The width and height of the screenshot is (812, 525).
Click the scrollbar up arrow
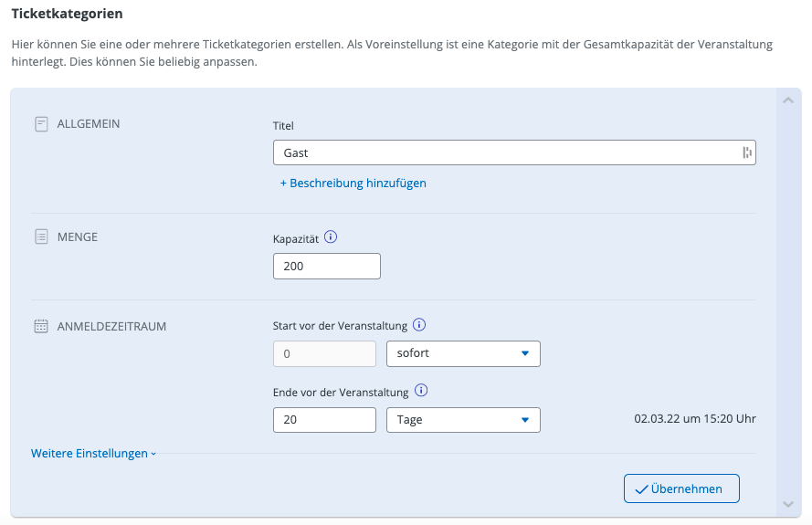coord(788,100)
